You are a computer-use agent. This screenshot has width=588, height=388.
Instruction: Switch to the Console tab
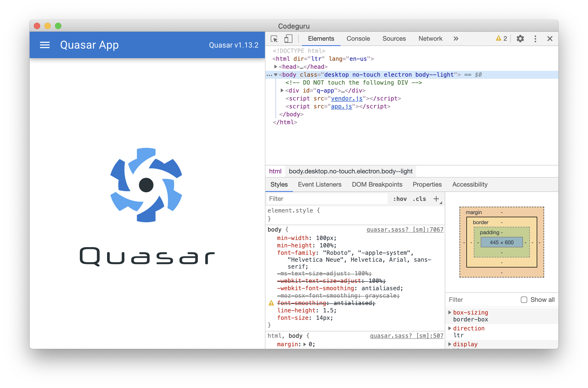[358, 39]
